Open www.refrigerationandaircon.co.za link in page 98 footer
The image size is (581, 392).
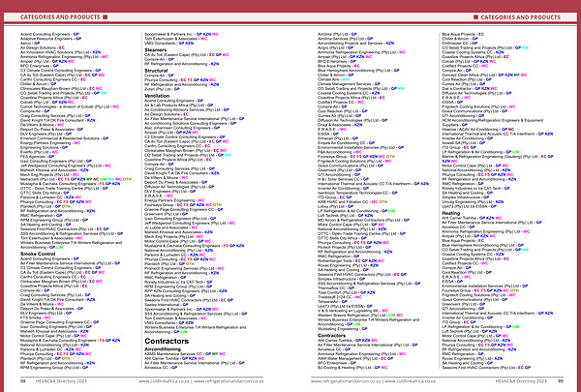click(229, 381)
